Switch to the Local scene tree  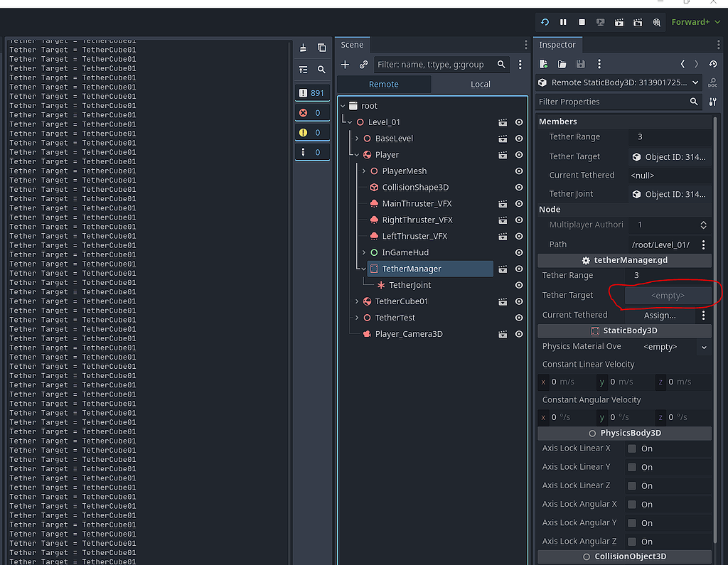480,84
